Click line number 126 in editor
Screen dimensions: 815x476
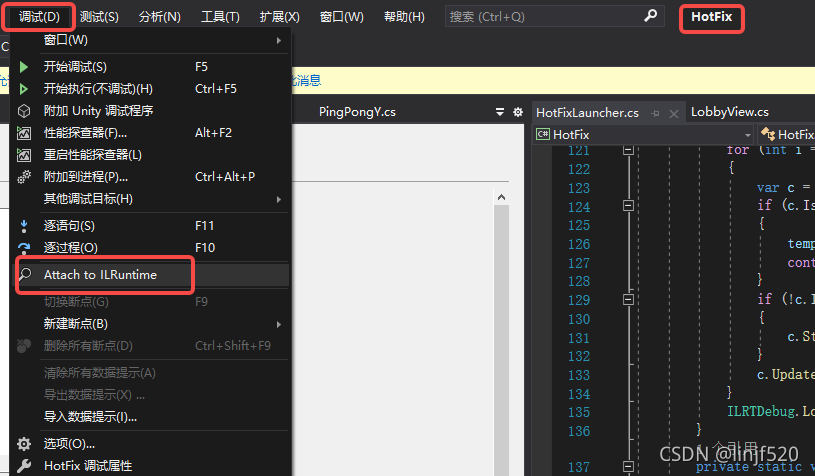579,244
